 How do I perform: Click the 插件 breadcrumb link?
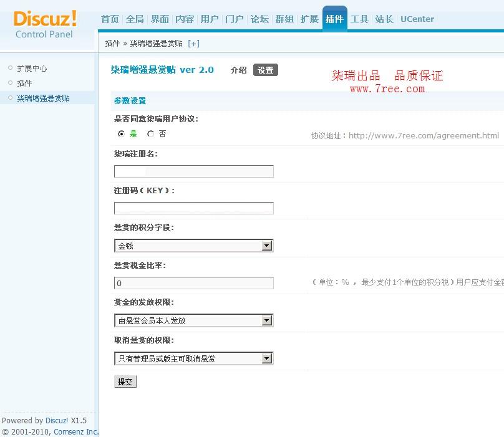[112, 44]
